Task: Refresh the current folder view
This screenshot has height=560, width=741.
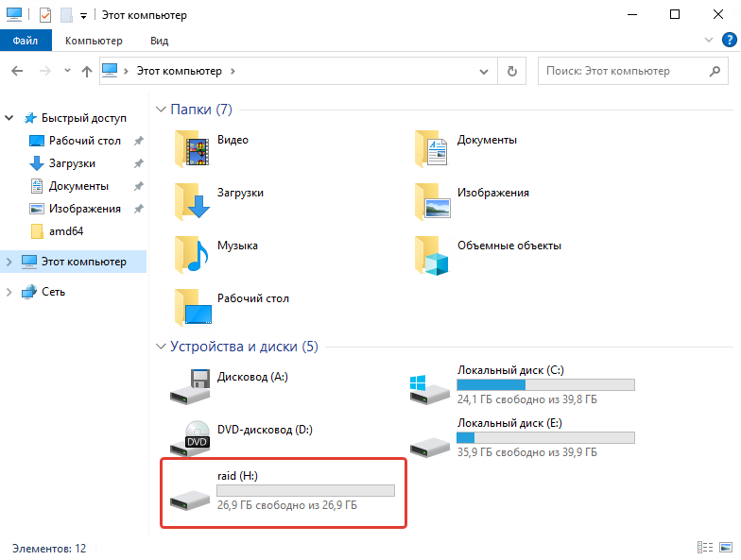Action: point(512,71)
